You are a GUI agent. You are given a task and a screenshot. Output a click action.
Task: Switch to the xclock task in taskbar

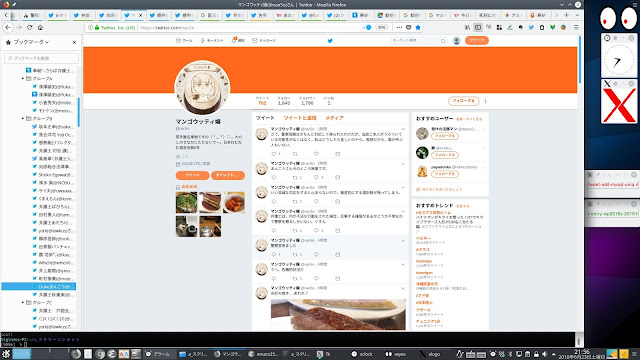coord(362,354)
